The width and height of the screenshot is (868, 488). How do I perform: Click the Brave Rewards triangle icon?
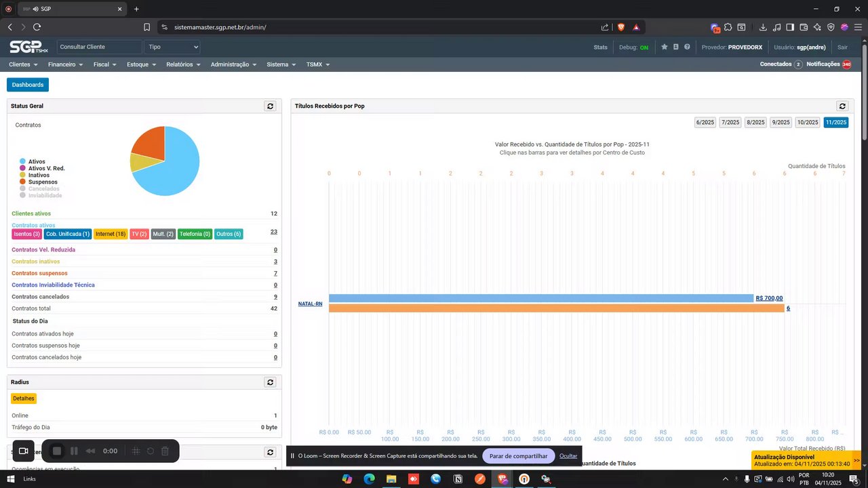click(x=636, y=27)
